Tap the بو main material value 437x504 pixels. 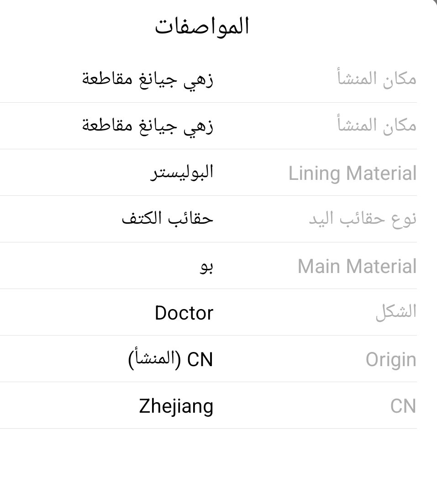pos(206,267)
